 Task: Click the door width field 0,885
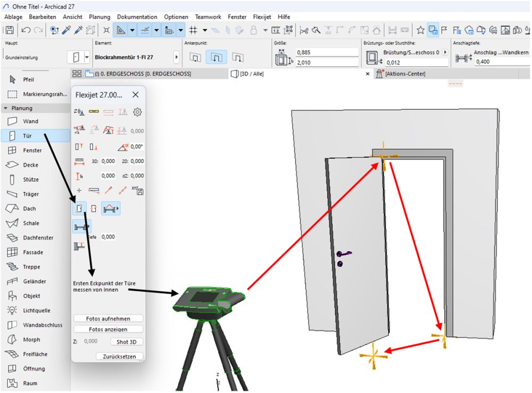pos(327,52)
